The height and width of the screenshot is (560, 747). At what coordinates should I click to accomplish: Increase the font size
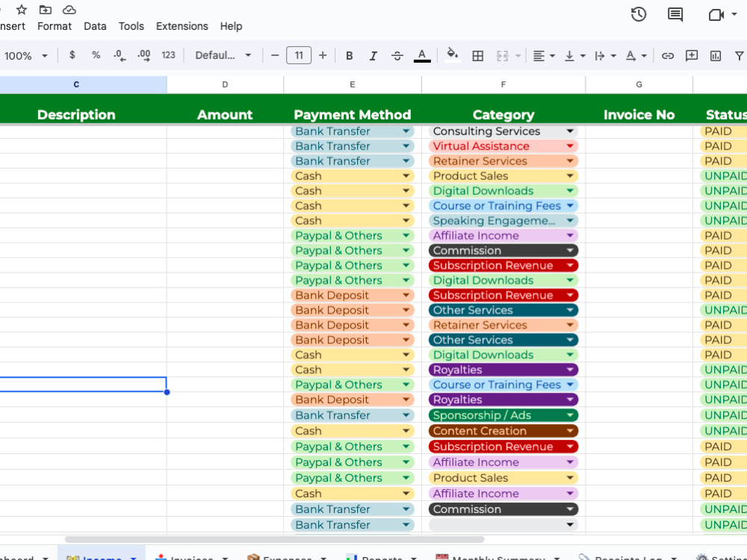click(323, 56)
